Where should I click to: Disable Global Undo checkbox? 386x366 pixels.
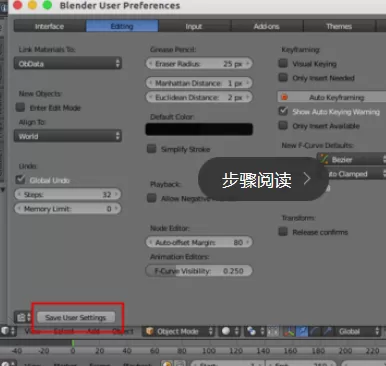[20, 180]
